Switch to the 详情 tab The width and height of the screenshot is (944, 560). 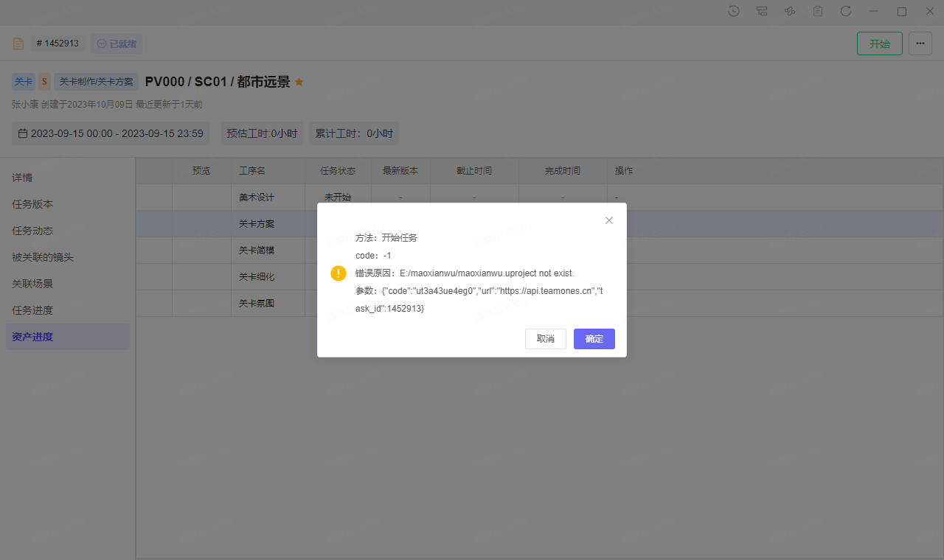(x=22, y=178)
